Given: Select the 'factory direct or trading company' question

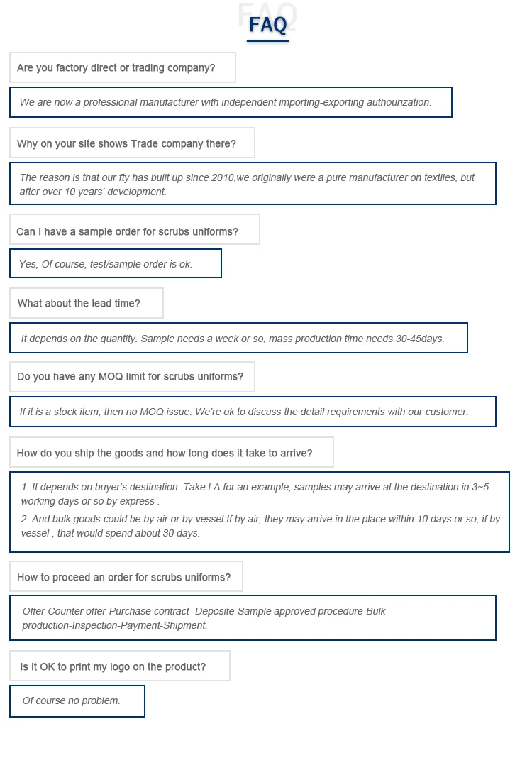Looking at the screenshot, I should coord(116,68).
